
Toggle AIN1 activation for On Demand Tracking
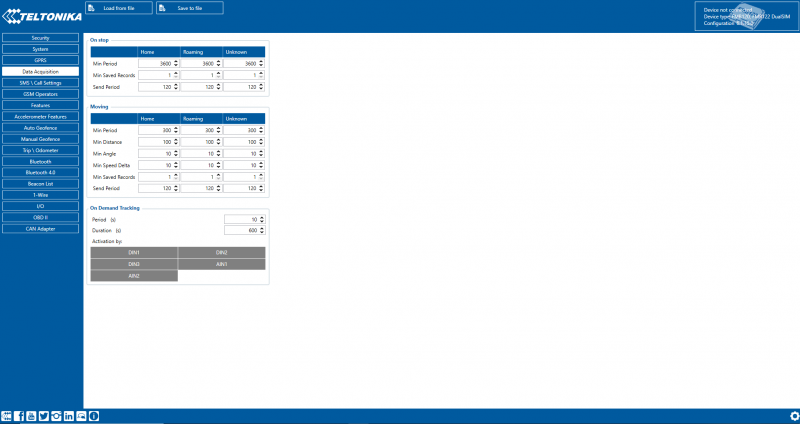pos(222,264)
